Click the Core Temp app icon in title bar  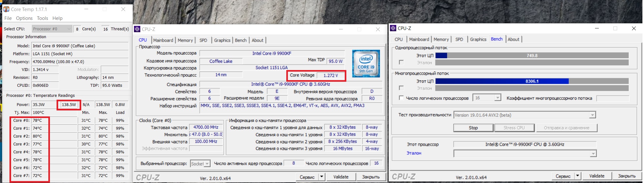[x=6, y=9]
